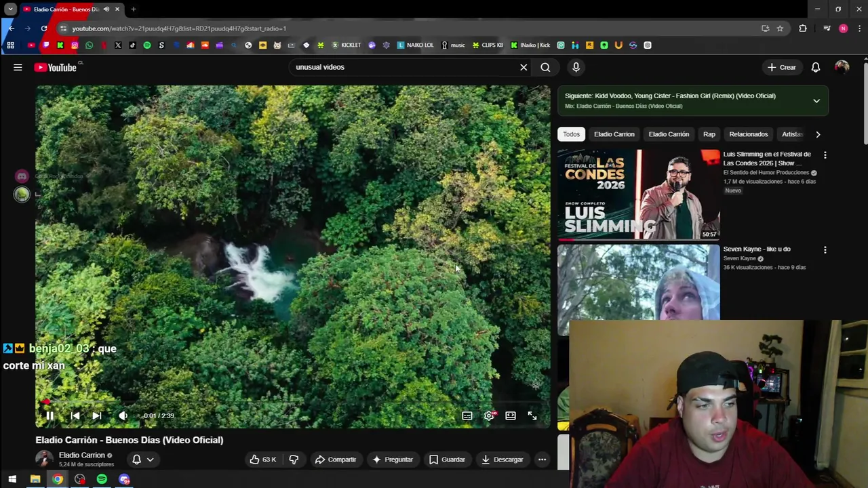Enter fullscreen on the video

(x=532, y=415)
